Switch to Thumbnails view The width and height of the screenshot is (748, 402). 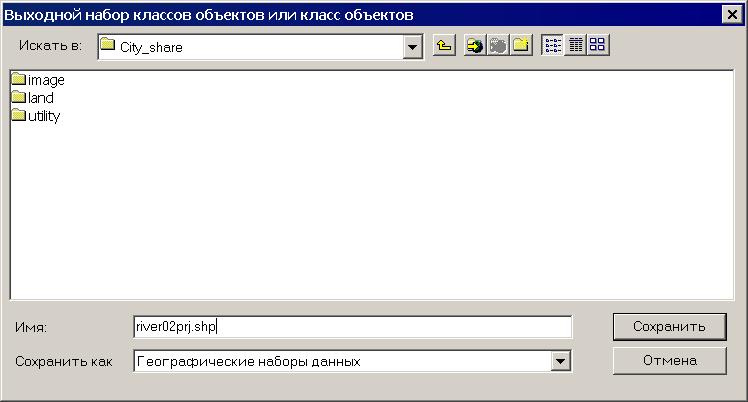coord(598,46)
